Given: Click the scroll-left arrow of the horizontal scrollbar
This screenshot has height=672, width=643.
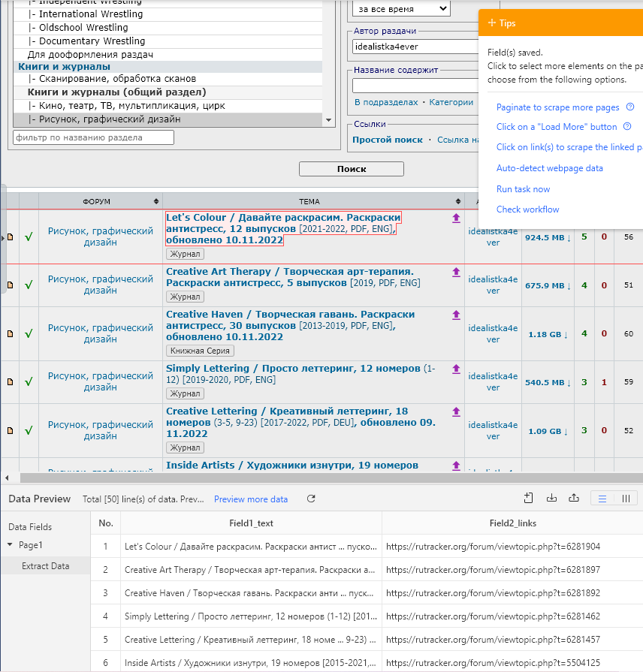Looking at the screenshot, I should pos(7,478).
